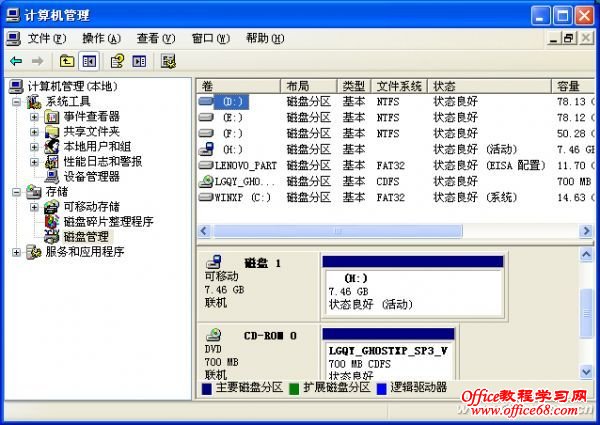Click the Forward arrow toolbar icon
Viewport: 600px width, 425px height.
click(x=38, y=61)
